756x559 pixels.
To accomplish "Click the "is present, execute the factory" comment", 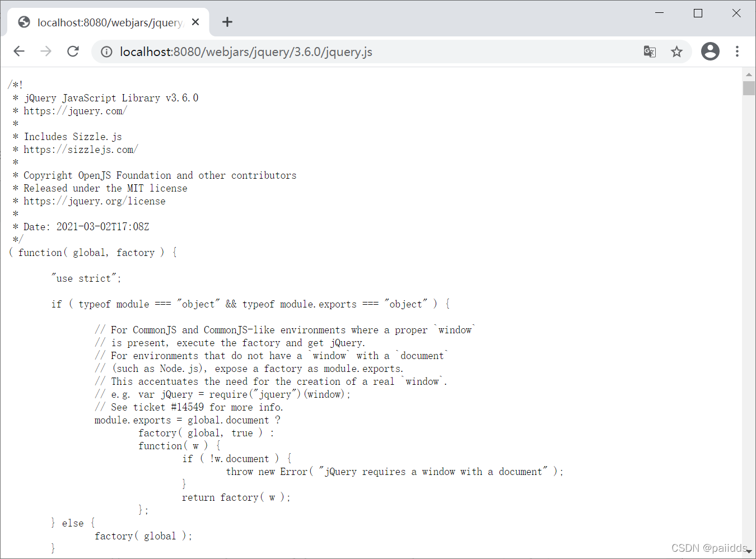I will tap(230, 343).
